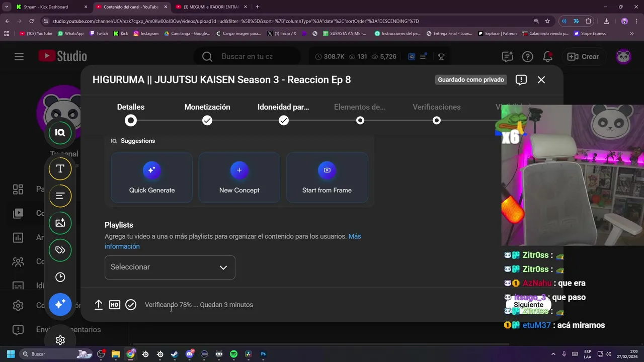
Task: Open the send feedback exclamation icon
Action: pos(521,79)
